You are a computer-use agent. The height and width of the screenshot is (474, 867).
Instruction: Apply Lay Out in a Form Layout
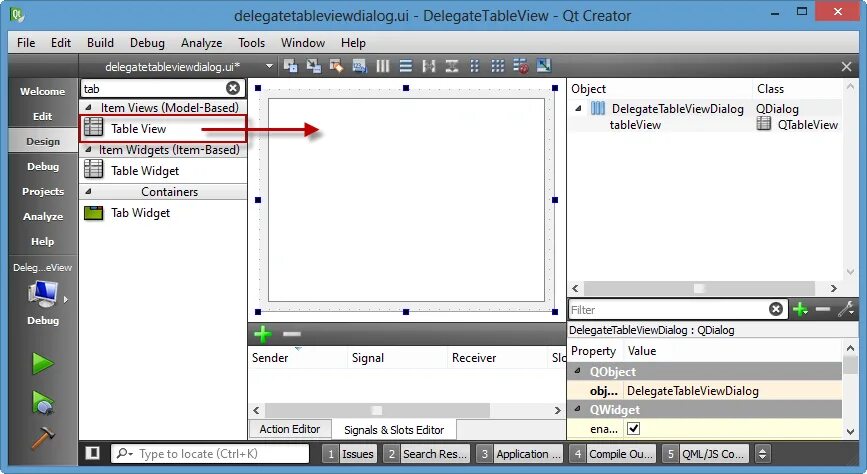coord(474,66)
